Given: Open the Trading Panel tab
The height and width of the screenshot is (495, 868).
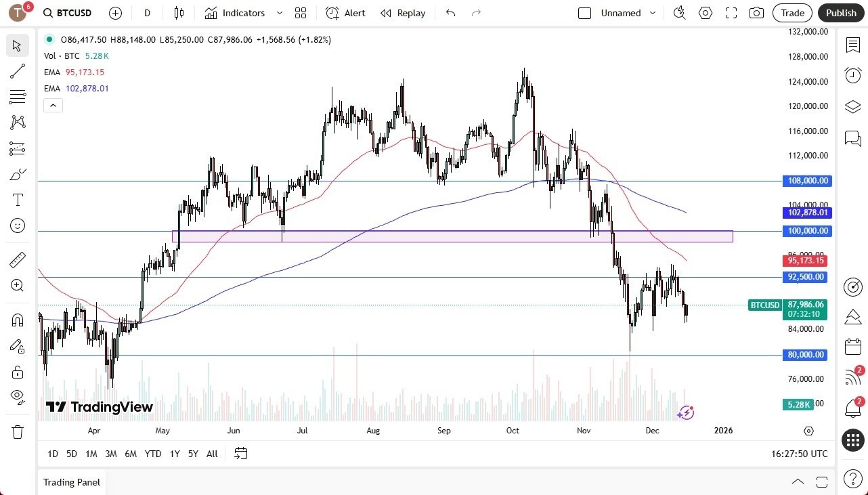Looking at the screenshot, I should (71, 482).
